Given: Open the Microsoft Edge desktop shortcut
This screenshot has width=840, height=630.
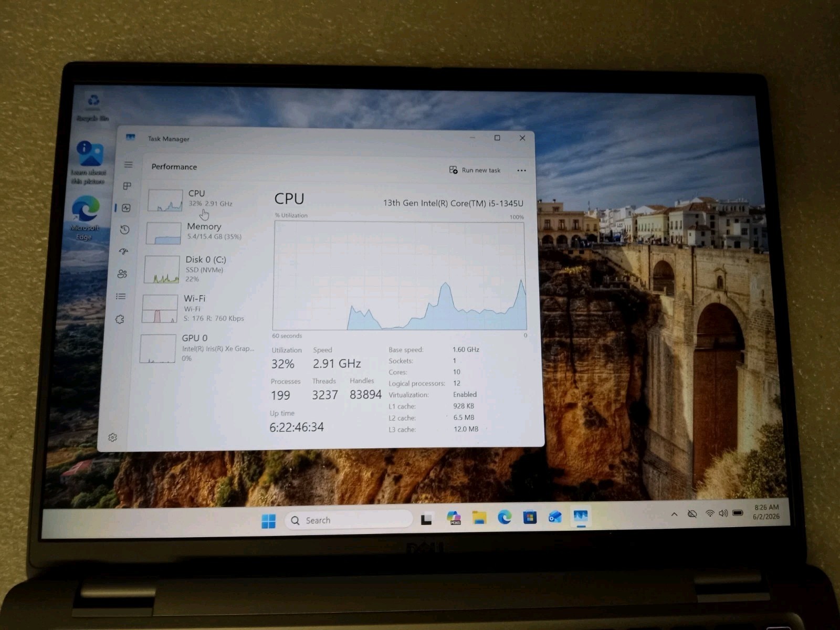Looking at the screenshot, I should click(x=85, y=217).
